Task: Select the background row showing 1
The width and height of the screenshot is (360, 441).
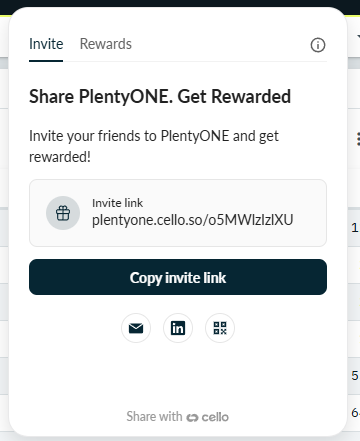Action: tap(354, 228)
